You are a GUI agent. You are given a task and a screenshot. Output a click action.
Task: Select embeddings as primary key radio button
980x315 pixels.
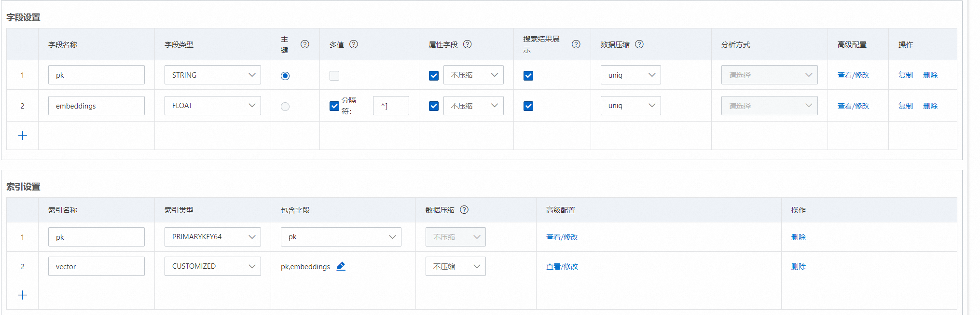click(x=285, y=107)
